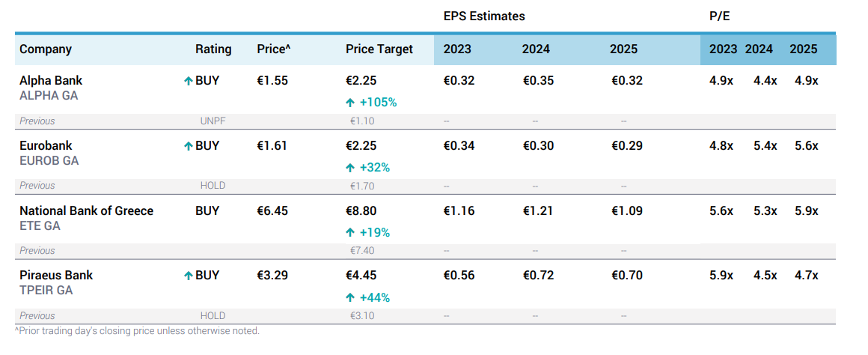868x355 pixels.
Task: Click the up arrow next to +19%
Action: [x=350, y=233]
